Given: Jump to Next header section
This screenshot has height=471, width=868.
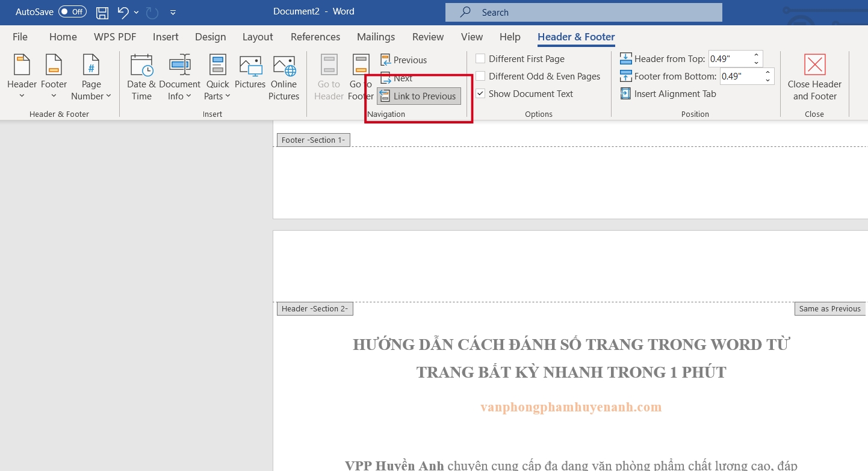Looking at the screenshot, I should (x=396, y=78).
